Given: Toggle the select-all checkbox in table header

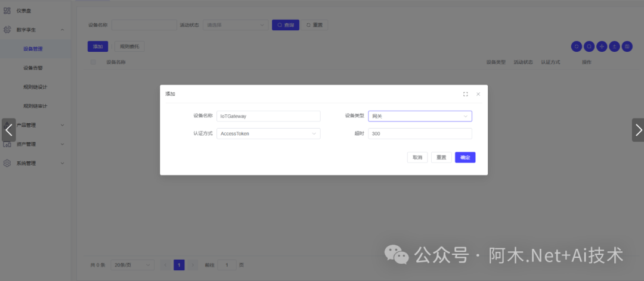Looking at the screenshot, I should [93, 63].
